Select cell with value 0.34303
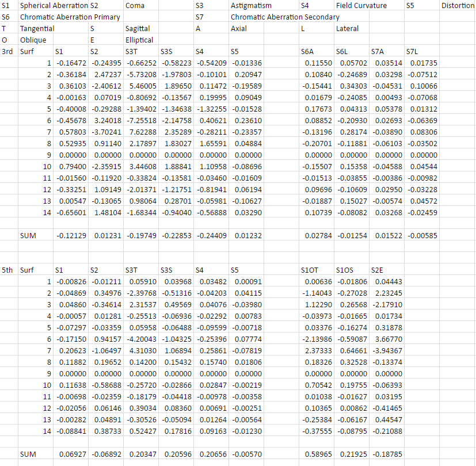Screen dimensions: 476x466 [x=352, y=86]
